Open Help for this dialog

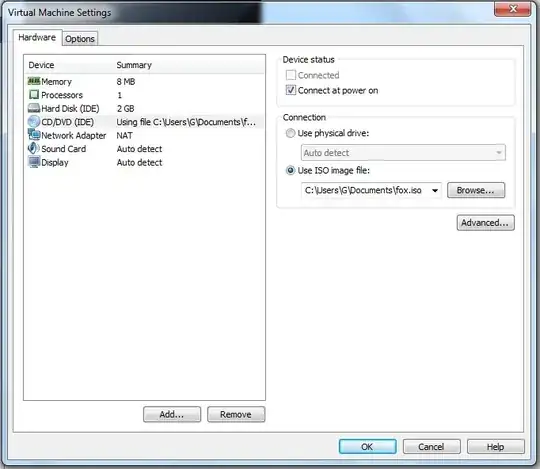(496, 447)
